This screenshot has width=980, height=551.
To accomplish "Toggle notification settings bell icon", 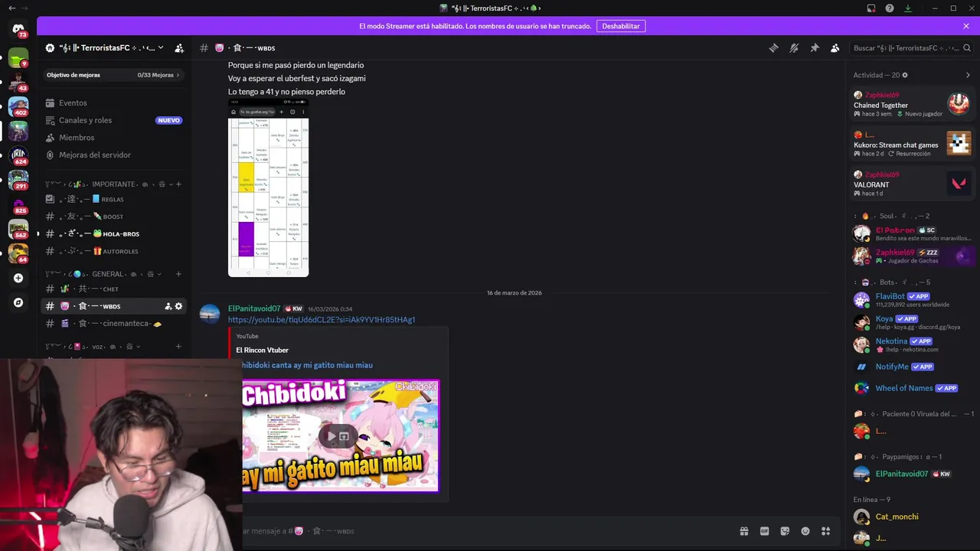I will coord(794,47).
